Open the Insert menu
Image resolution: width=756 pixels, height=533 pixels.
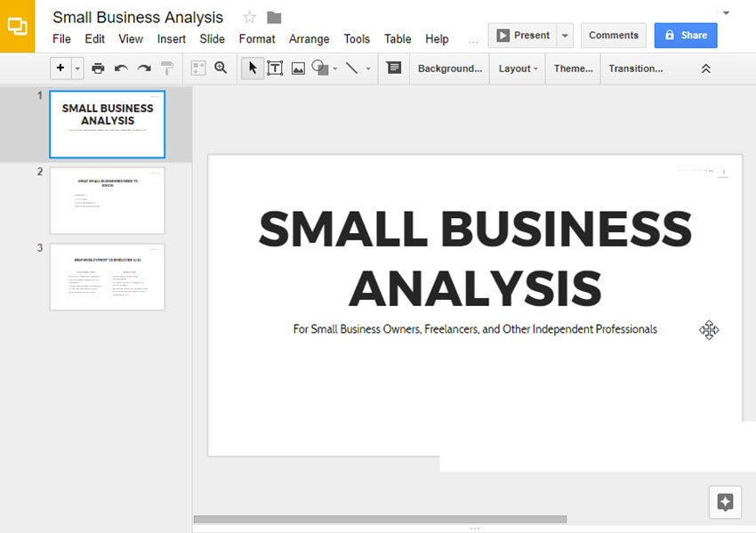coord(171,39)
